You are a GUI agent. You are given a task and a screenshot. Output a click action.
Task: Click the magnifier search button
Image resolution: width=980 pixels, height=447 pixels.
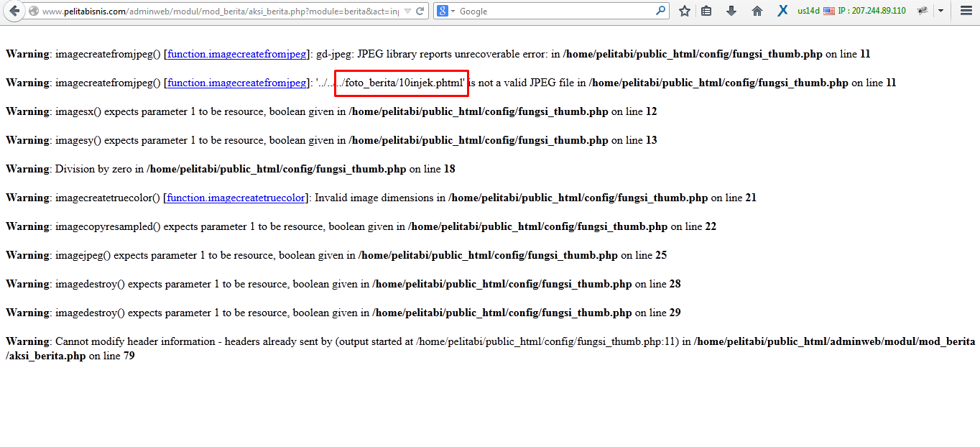[x=660, y=11]
